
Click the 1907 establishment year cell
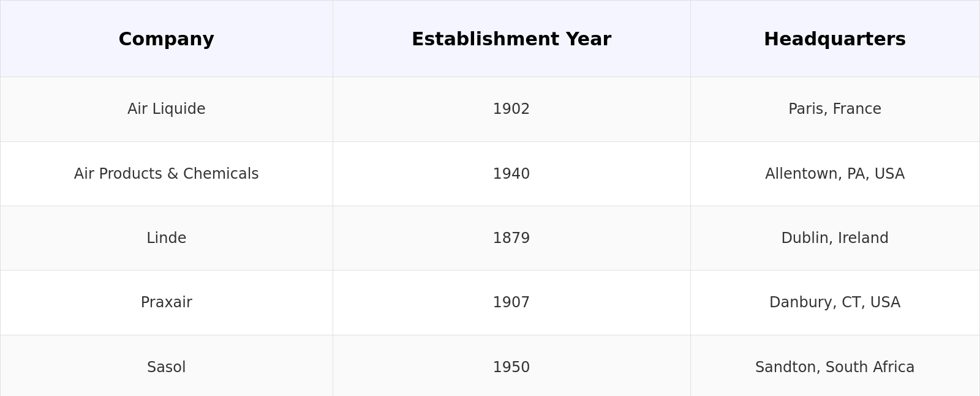(x=511, y=302)
